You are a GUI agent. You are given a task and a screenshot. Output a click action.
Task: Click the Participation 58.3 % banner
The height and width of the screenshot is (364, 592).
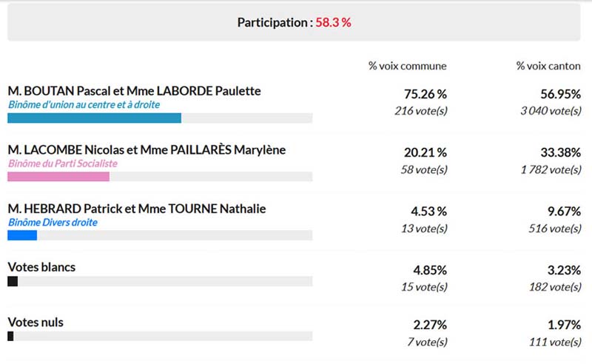[294, 22]
